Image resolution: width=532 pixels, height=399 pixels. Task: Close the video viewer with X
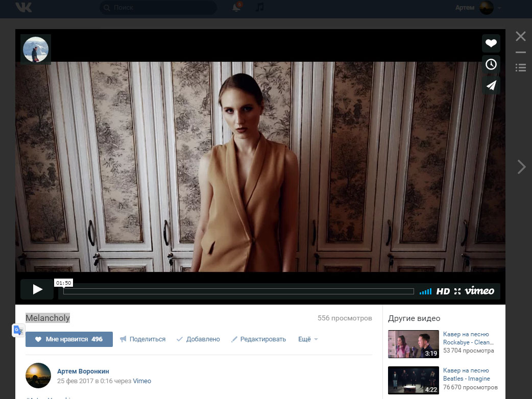point(520,36)
